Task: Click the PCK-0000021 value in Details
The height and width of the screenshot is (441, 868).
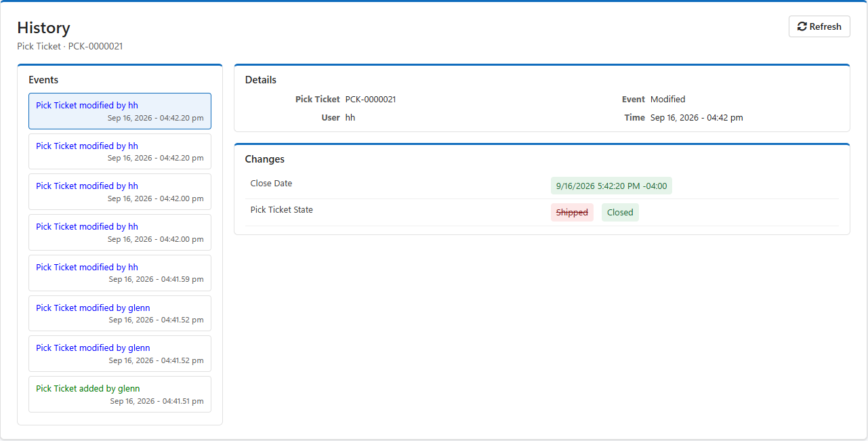Action: (371, 100)
